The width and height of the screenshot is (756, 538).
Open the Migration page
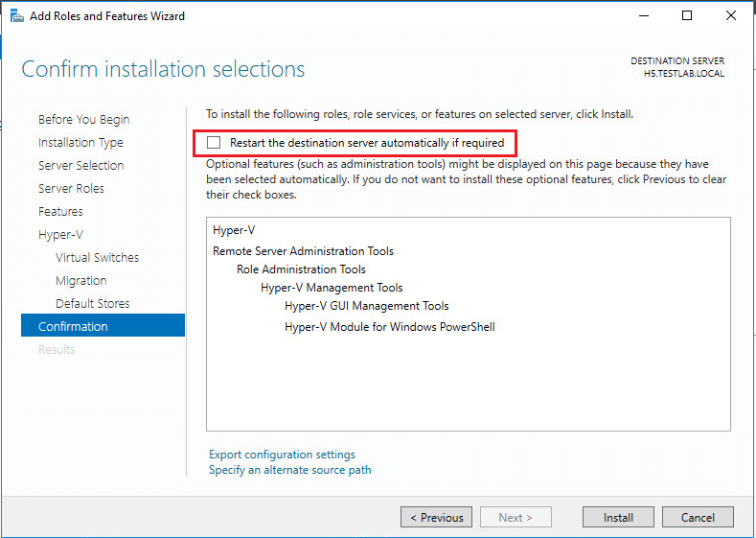tap(81, 281)
